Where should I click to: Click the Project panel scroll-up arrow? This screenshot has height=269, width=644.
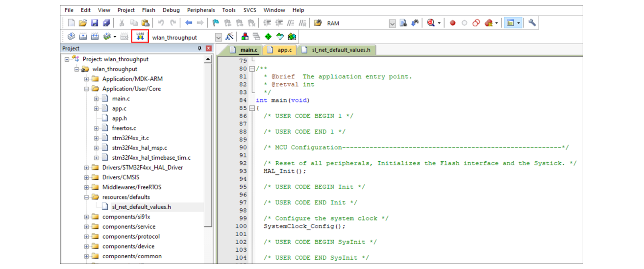pos(208,59)
